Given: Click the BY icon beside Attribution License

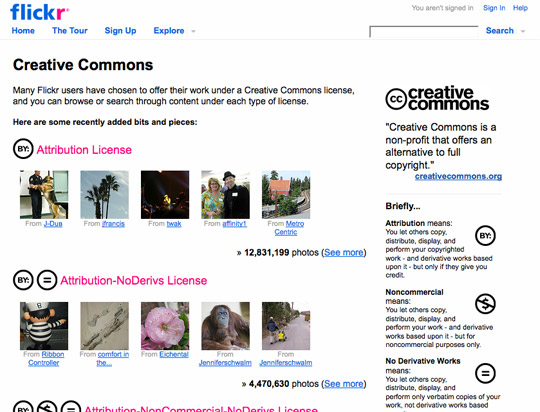Looking at the screenshot, I should pos(23,149).
